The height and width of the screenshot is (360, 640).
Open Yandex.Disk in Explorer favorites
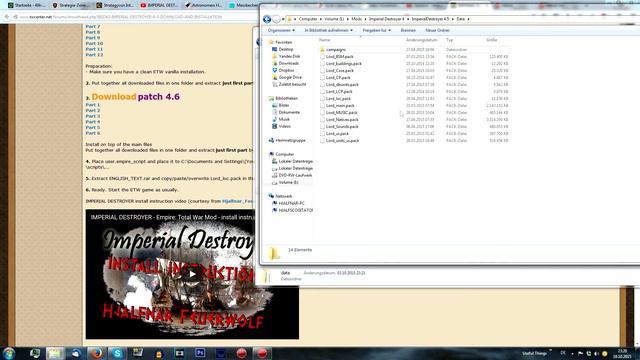(x=289, y=56)
